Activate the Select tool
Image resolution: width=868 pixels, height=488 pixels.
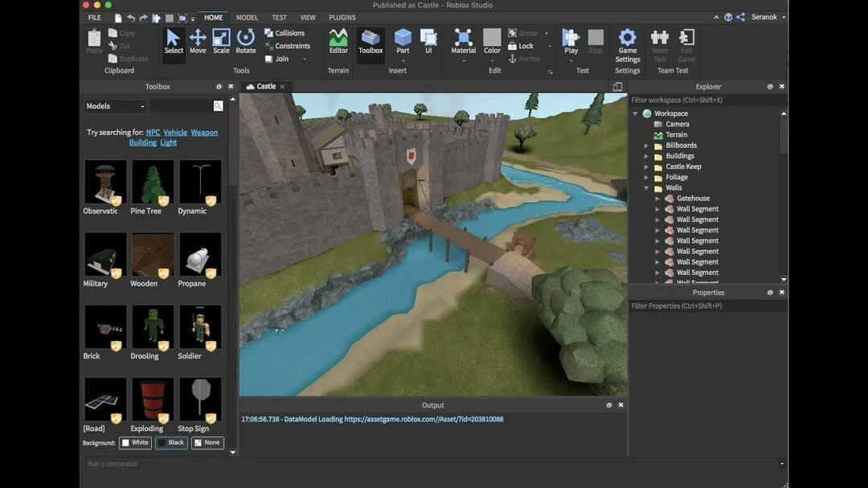coord(174,42)
